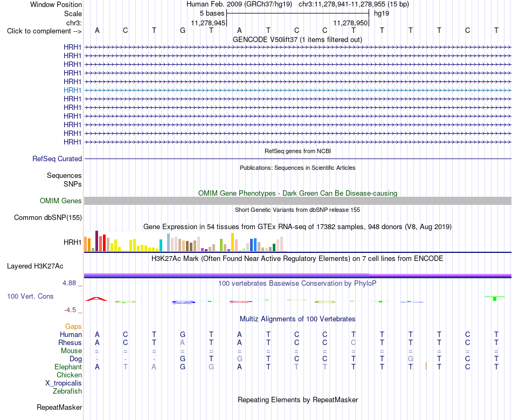The height and width of the screenshot is (420, 512).
Task: Select the 'Dog' alignment row label
Action: [x=75, y=359]
